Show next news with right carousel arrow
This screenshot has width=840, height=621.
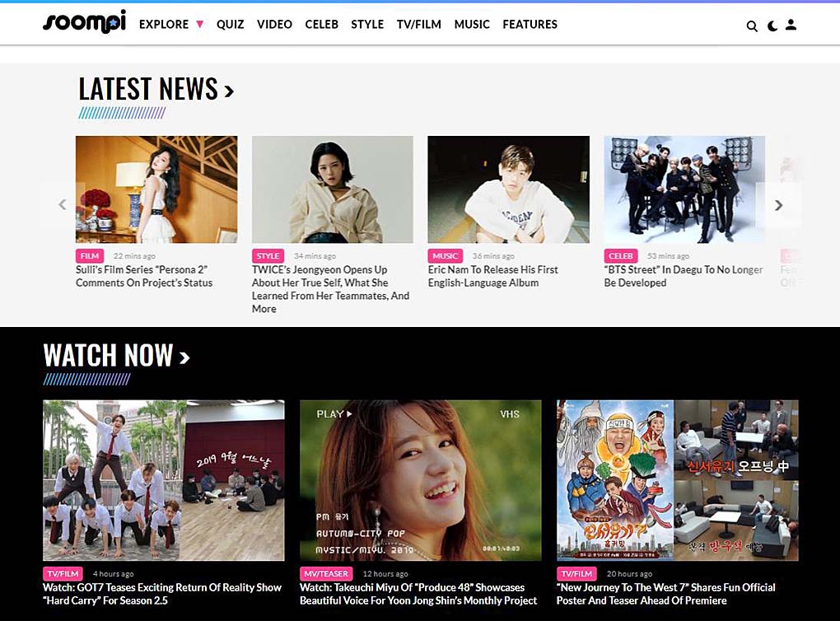(x=778, y=205)
